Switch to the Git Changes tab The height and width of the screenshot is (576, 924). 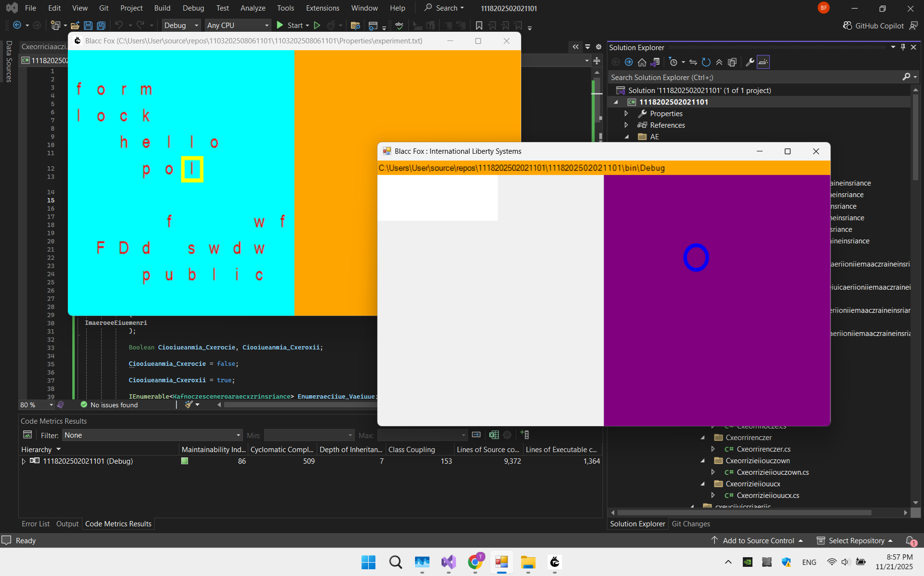(x=691, y=524)
